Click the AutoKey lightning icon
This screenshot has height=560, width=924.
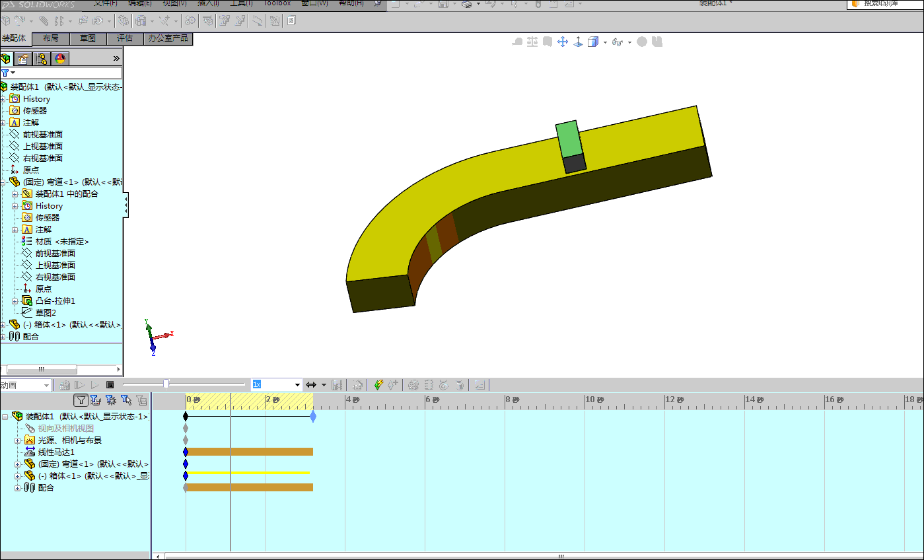click(378, 384)
